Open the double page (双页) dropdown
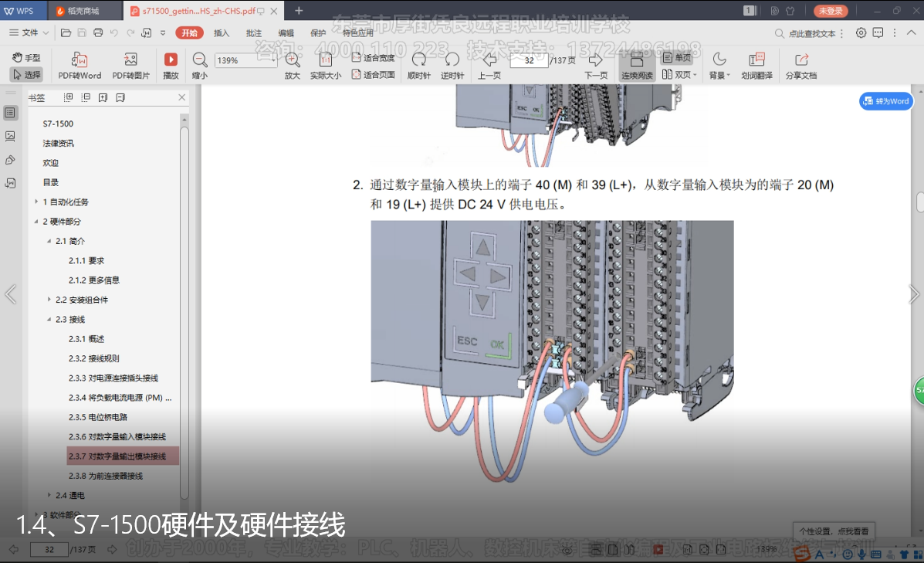The image size is (924, 563). 679,74
